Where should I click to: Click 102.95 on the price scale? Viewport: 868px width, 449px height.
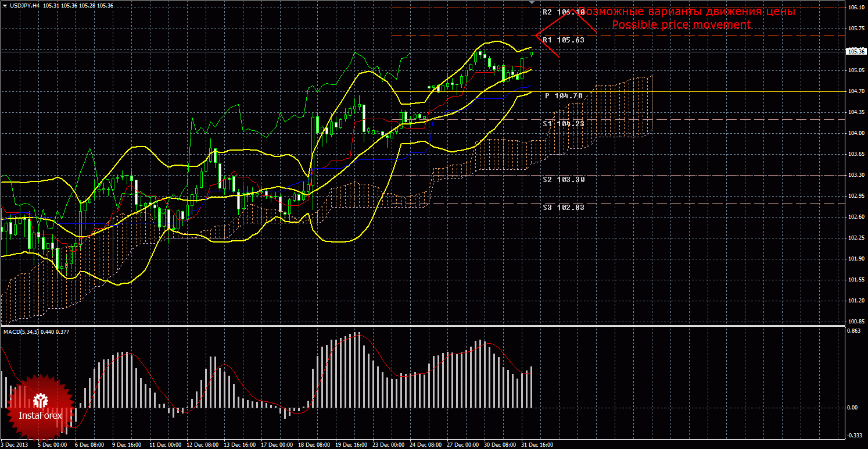pos(855,196)
